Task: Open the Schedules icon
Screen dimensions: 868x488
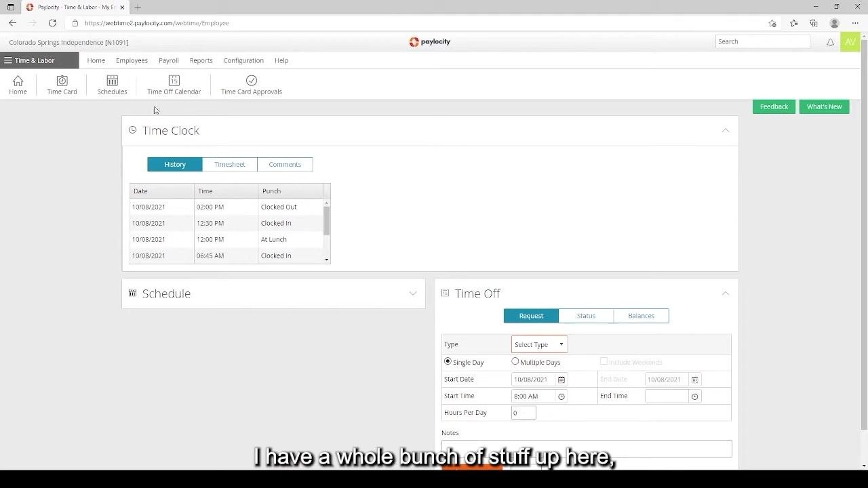Action: point(112,85)
